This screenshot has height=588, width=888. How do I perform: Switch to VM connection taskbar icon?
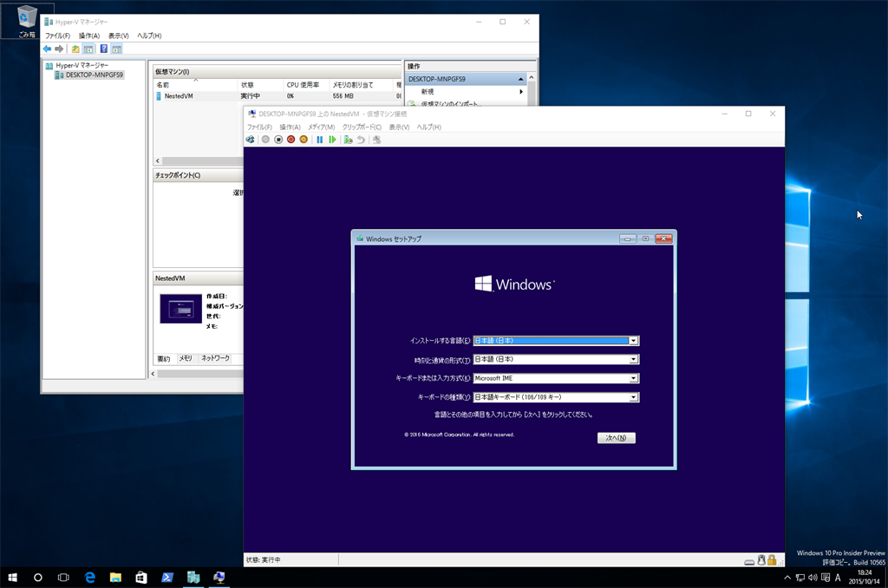[219, 578]
